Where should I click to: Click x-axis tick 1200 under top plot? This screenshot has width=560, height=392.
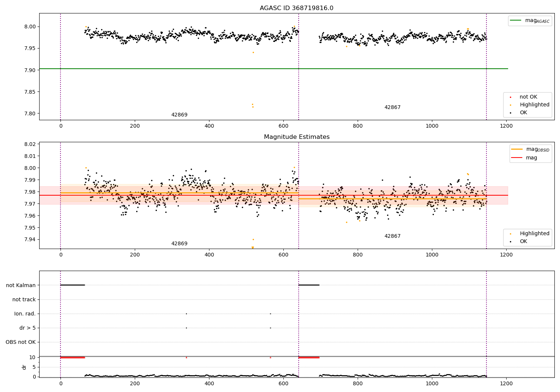(x=506, y=126)
